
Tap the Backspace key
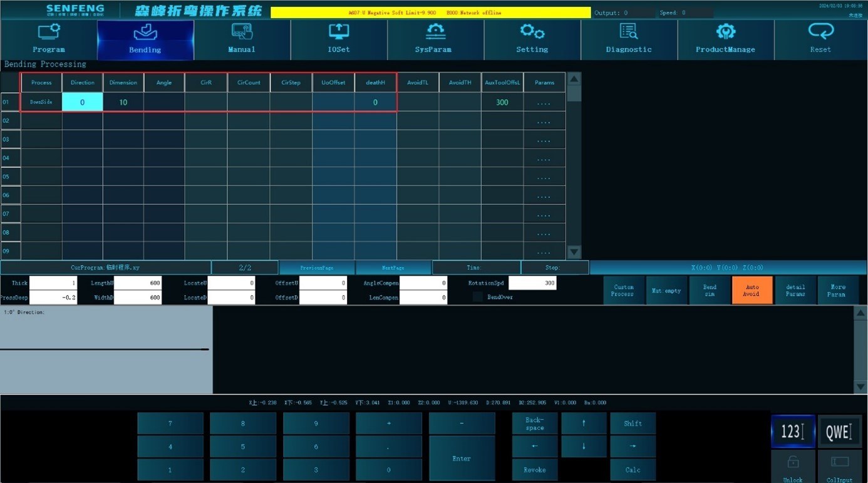tap(535, 423)
